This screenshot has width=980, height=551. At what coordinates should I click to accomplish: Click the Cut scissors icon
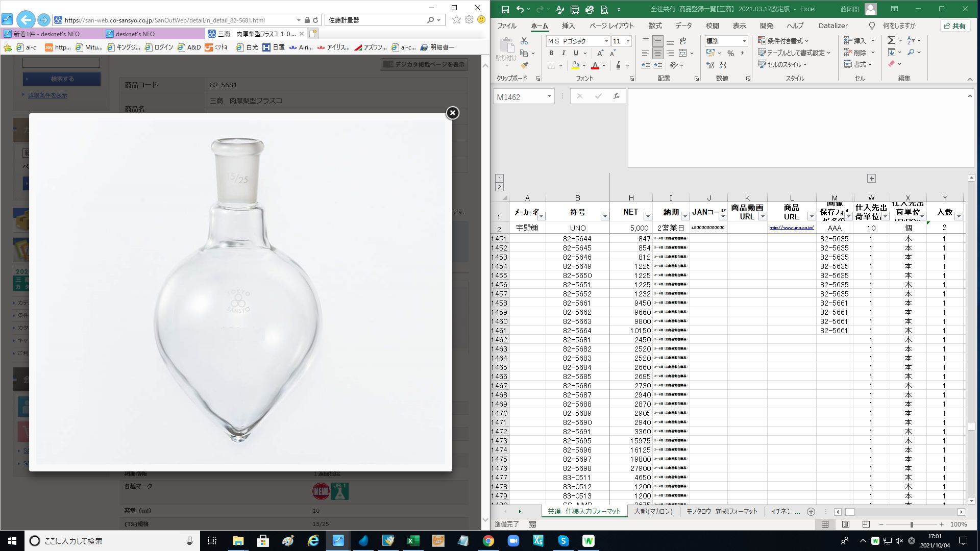(524, 40)
